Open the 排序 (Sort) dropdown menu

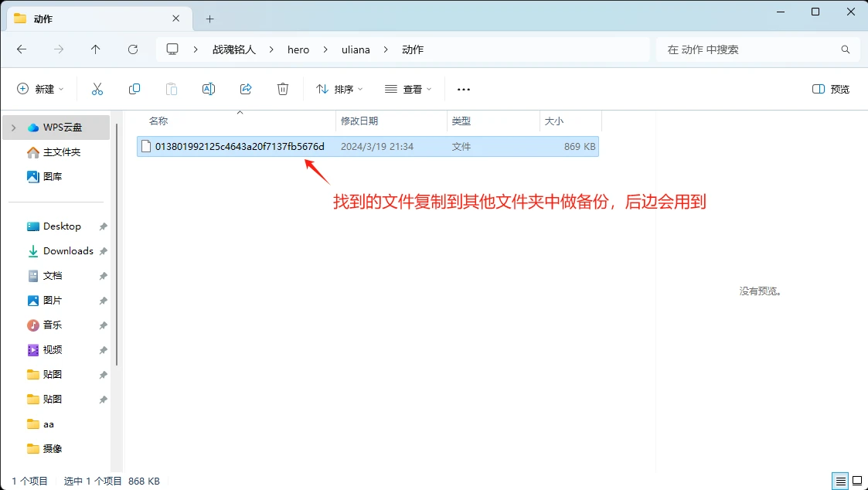coord(340,90)
